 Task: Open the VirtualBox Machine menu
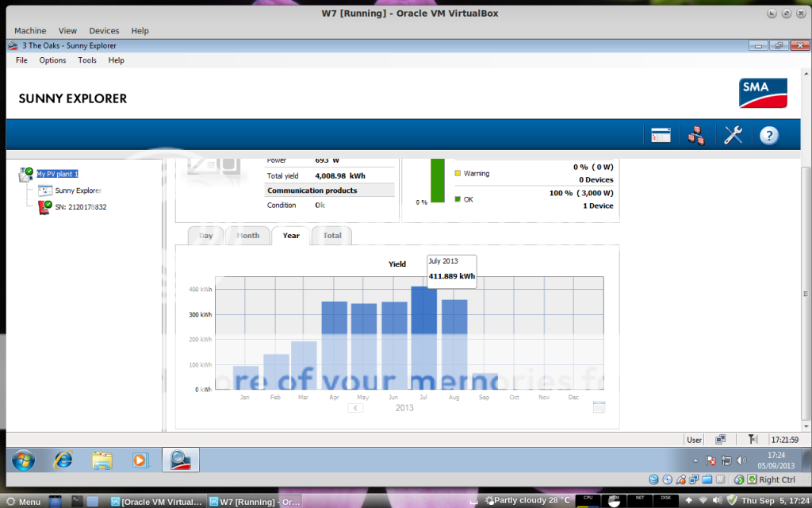click(30, 31)
